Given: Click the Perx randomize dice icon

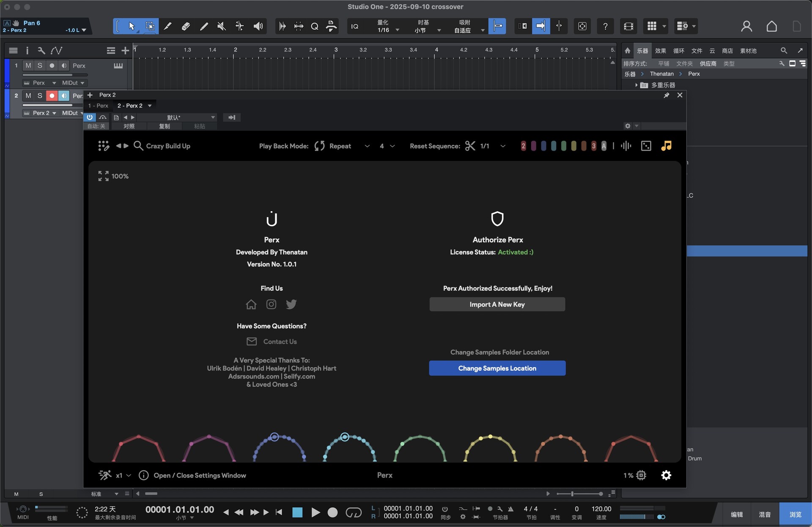Looking at the screenshot, I should tap(646, 146).
